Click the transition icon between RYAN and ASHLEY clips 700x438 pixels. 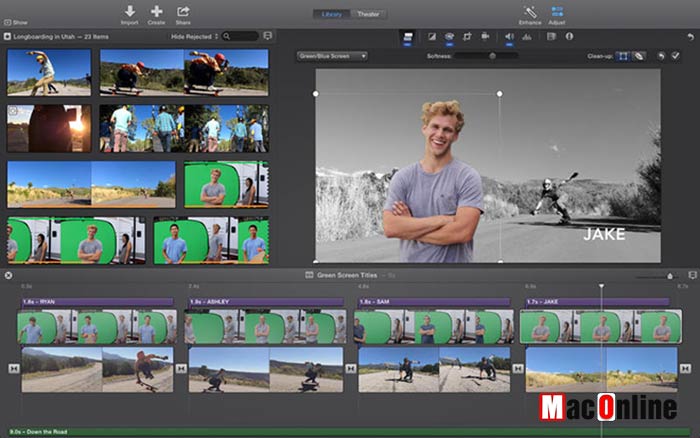pyautogui.click(x=181, y=368)
